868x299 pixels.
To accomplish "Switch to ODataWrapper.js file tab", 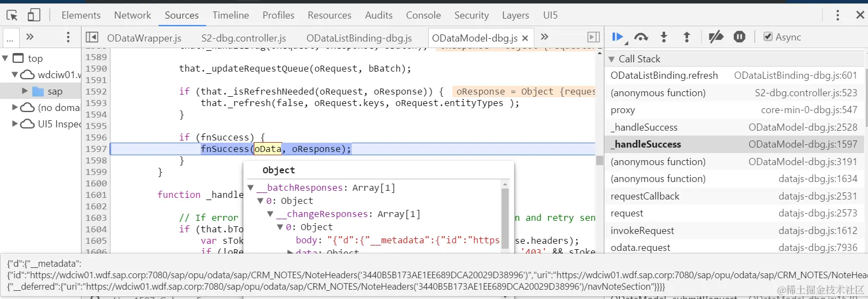I will pos(144,38).
